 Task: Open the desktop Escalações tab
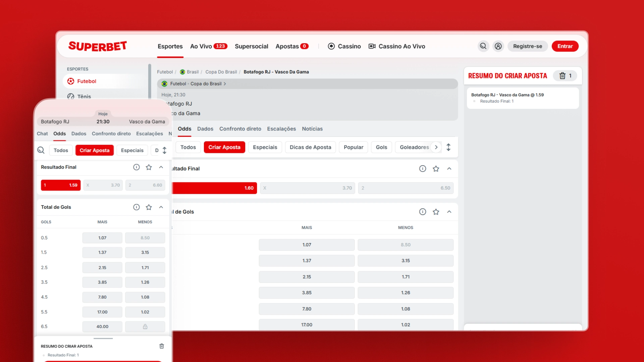(281, 129)
